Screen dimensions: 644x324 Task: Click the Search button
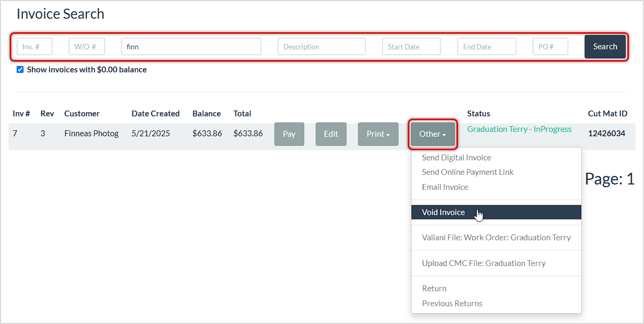click(605, 47)
